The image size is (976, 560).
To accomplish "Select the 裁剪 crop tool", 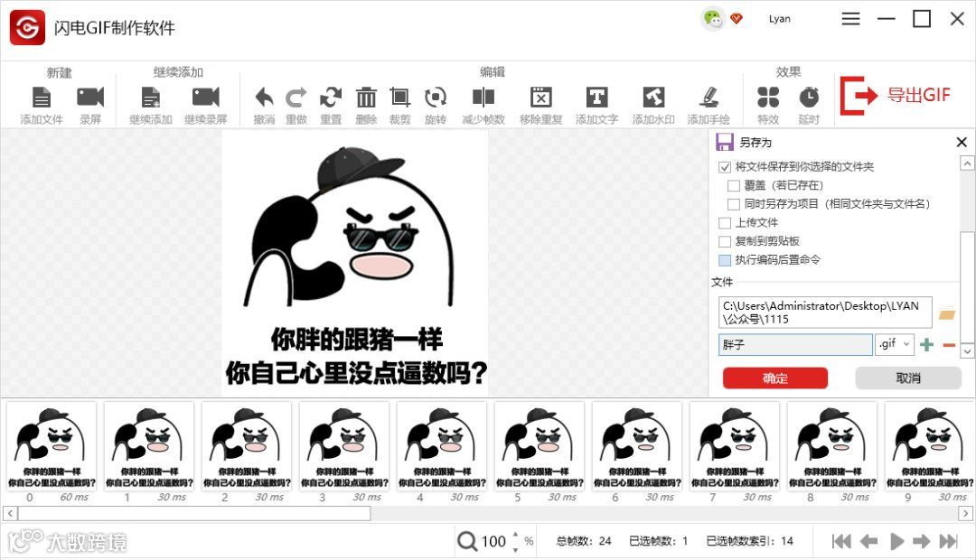I will pyautogui.click(x=399, y=97).
